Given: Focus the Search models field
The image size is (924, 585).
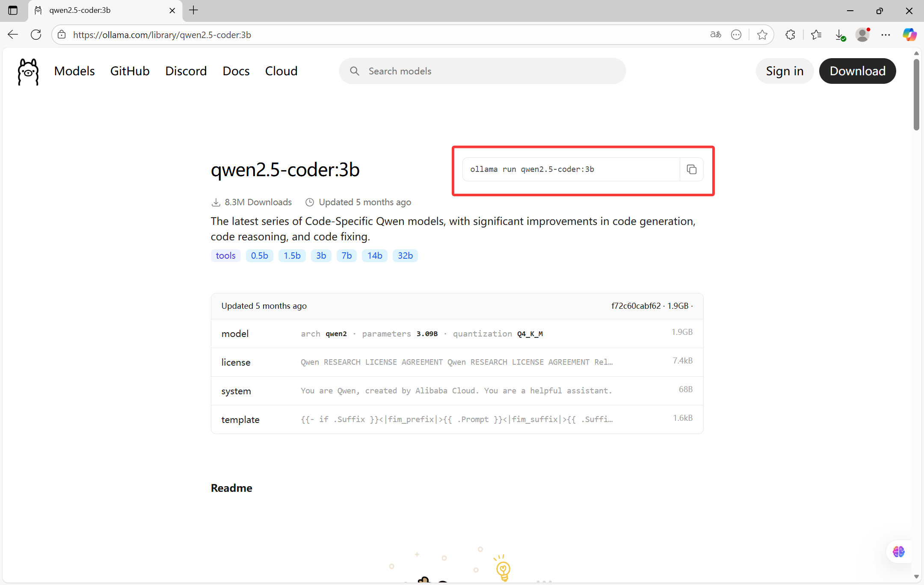Looking at the screenshot, I should click(x=483, y=71).
